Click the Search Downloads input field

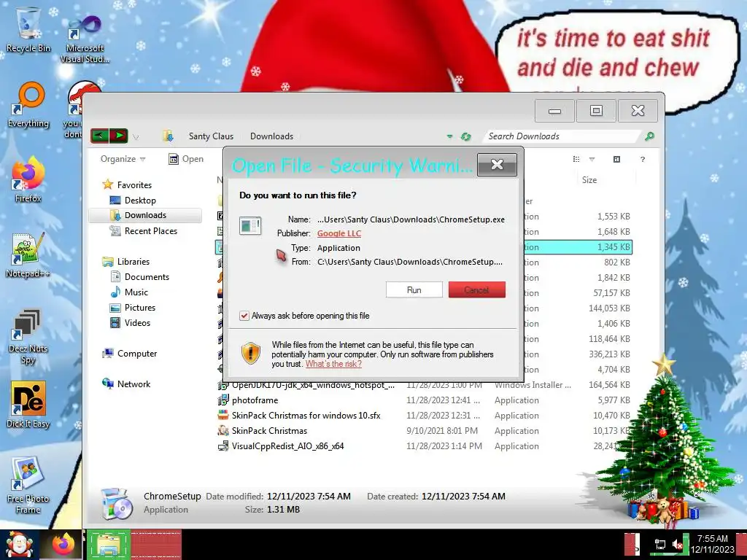click(562, 136)
